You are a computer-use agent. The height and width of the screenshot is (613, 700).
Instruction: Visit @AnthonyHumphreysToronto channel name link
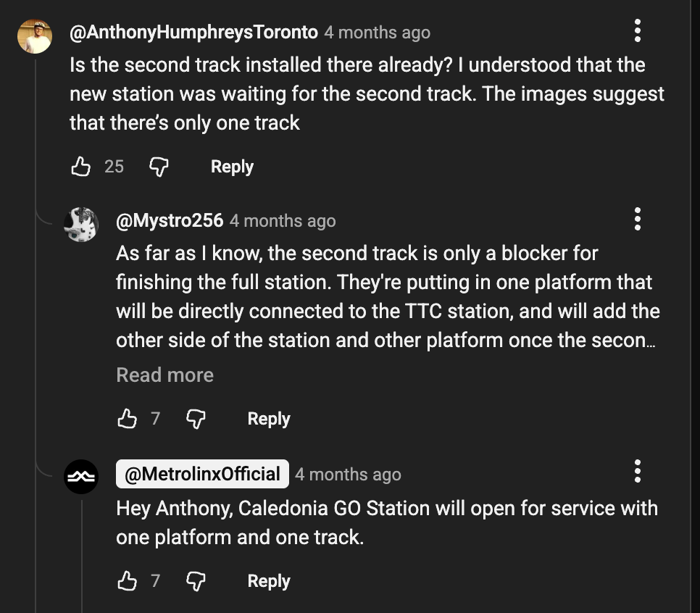coord(193,33)
